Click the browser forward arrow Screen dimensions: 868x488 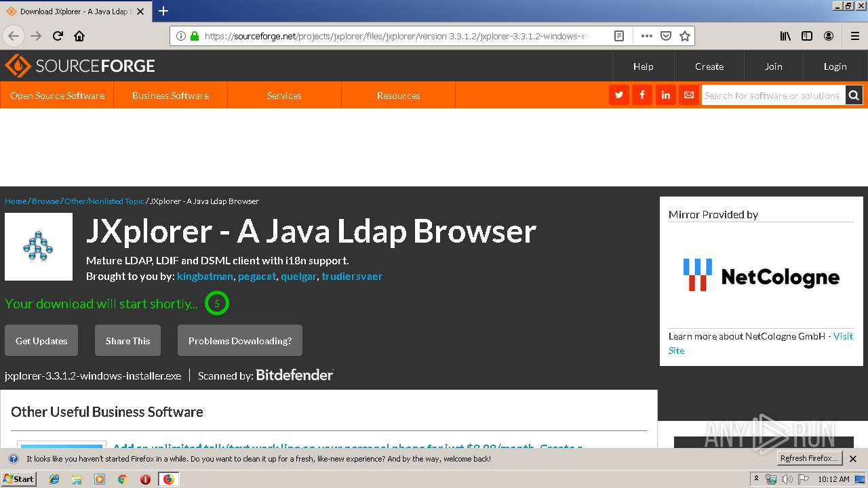pos(36,36)
